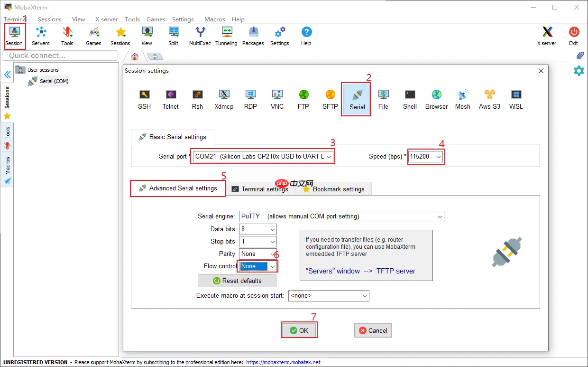Screen dimensions: 588x367
Task: Click the Exit power icon
Action: pos(574,36)
